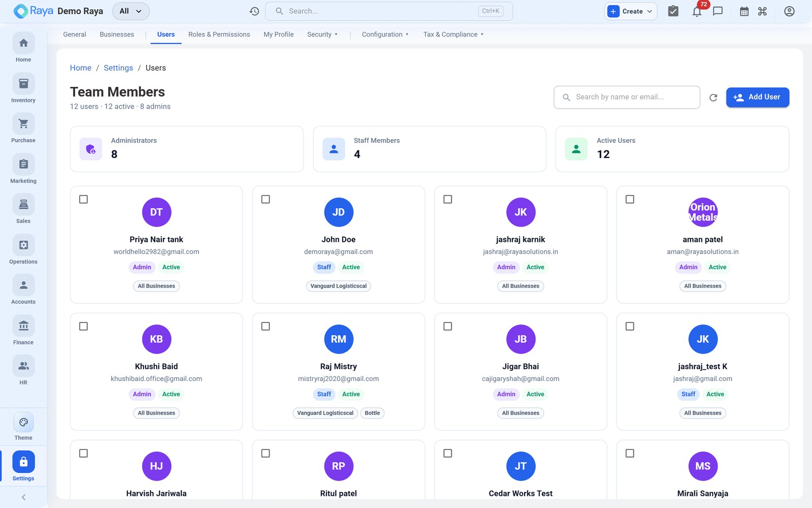Open notifications bell with 72 badge
This screenshot has width=812, height=508.
point(697,11)
